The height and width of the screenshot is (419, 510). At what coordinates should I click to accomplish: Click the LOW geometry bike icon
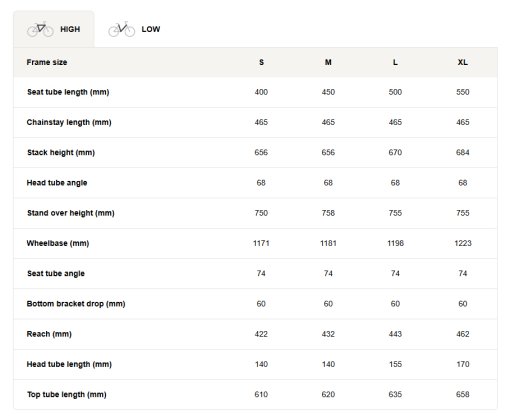[x=121, y=29]
